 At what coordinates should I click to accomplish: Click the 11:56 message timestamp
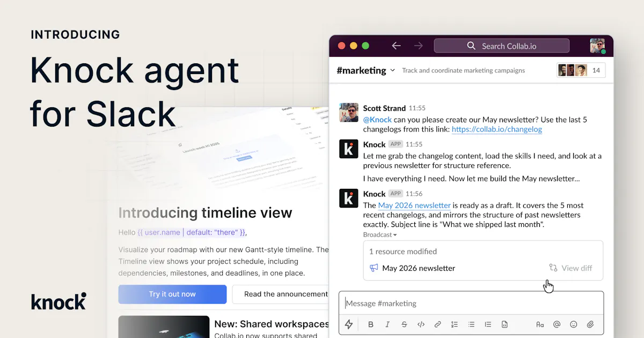click(x=414, y=194)
